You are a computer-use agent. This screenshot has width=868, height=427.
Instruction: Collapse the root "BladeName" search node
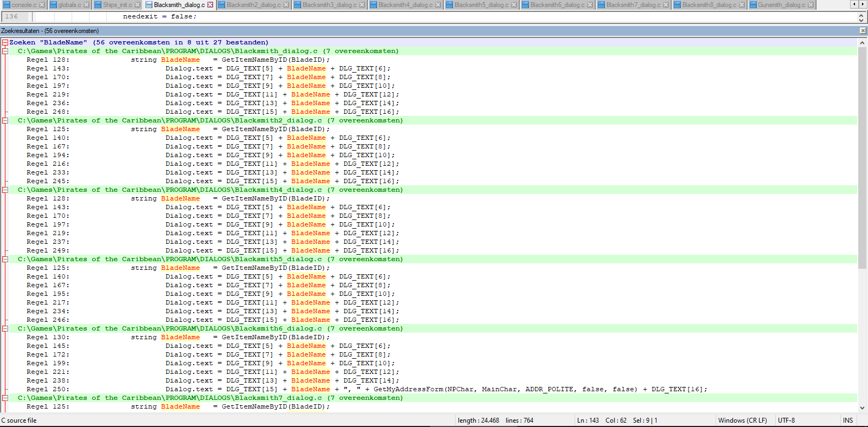(x=5, y=42)
